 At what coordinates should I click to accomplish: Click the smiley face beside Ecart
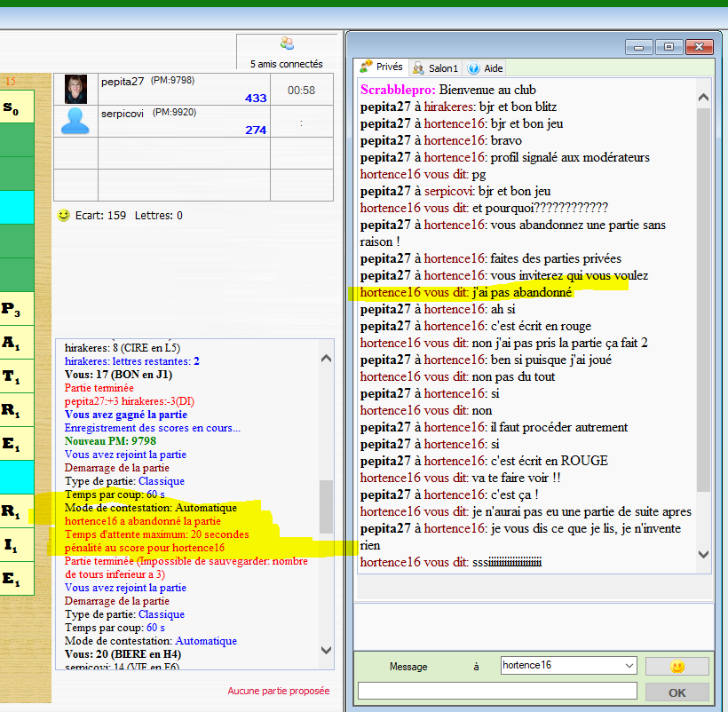[x=63, y=215]
